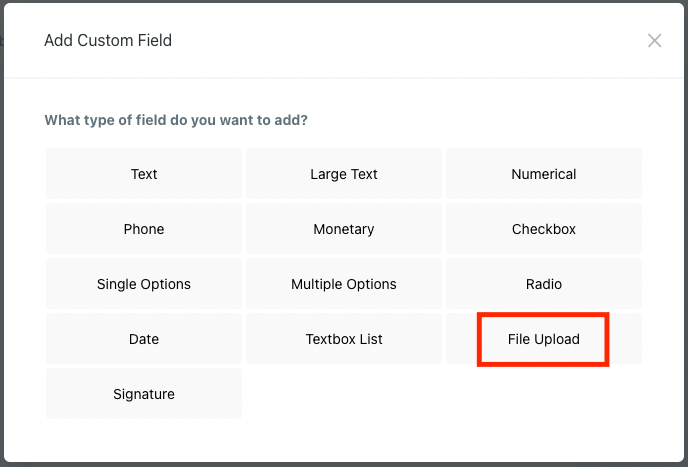Close the Add Custom Field dialog
The image size is (688, 467).
(654, 41)
